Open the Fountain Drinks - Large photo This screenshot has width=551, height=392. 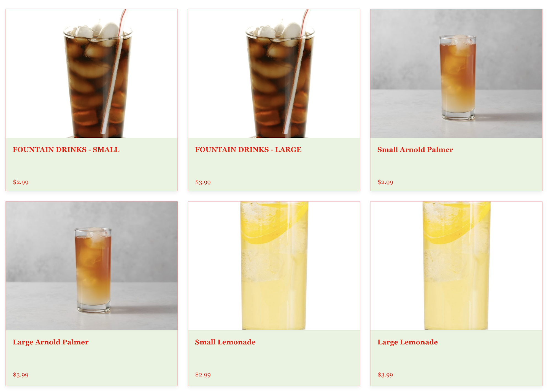click(274, 73)
